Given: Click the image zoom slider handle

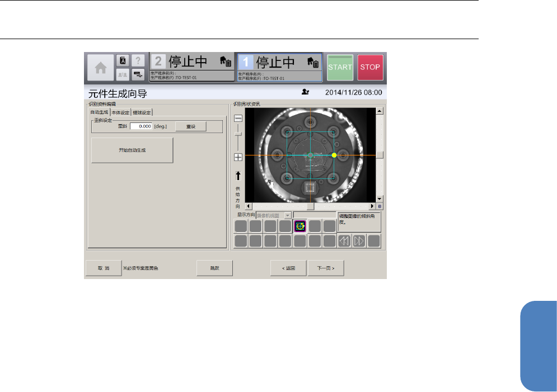Looking at the screenshot, I should pos(238,133).
